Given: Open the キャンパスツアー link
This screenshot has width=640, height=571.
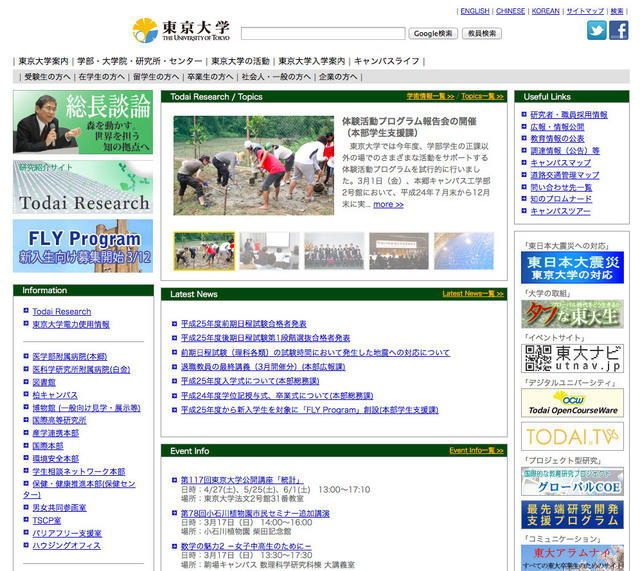Looking at the screenshot, I should pos(560,211).
